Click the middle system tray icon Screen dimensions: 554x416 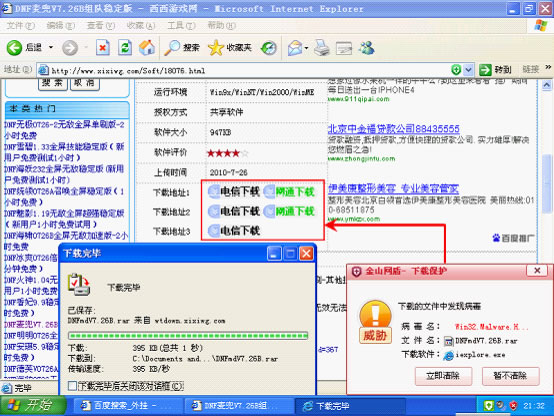pyautogui.click(x=501, y=405)
